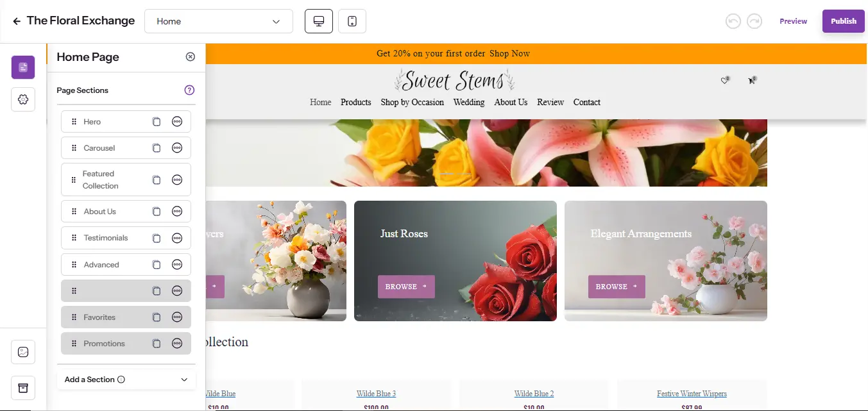
Task: Click the Preview button
Action: click(x=793, y=21)
